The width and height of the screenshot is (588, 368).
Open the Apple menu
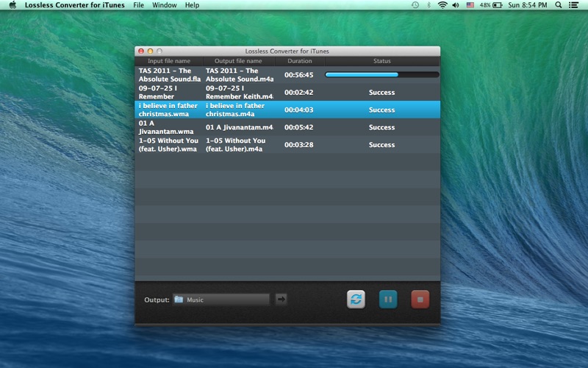[x=12, y=5]
